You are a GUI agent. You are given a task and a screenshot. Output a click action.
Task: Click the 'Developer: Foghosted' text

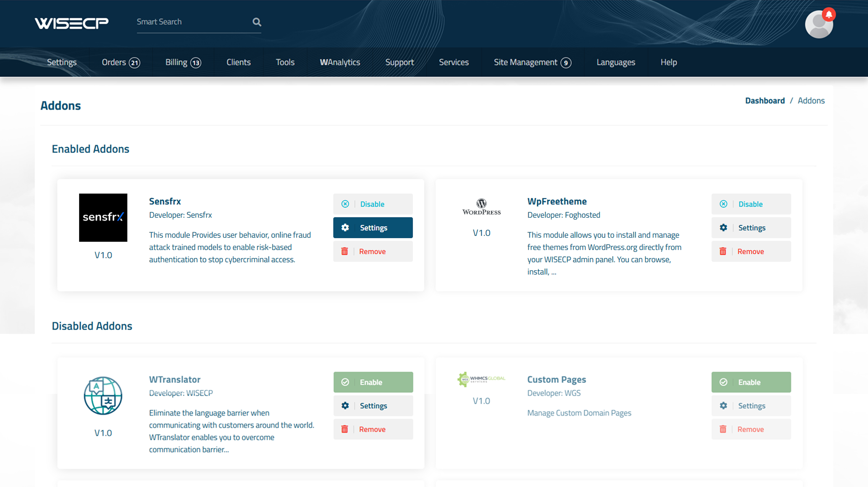click(564, 215)
